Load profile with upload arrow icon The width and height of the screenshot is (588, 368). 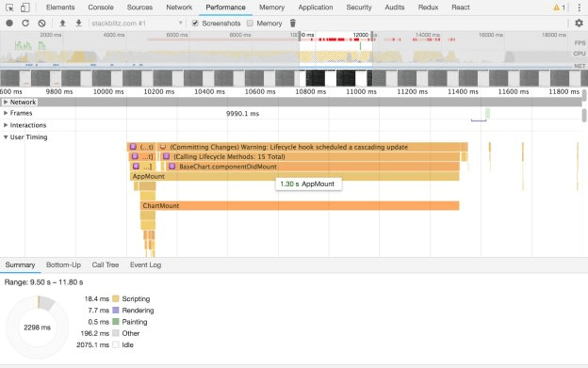click(x=62, y=24)
